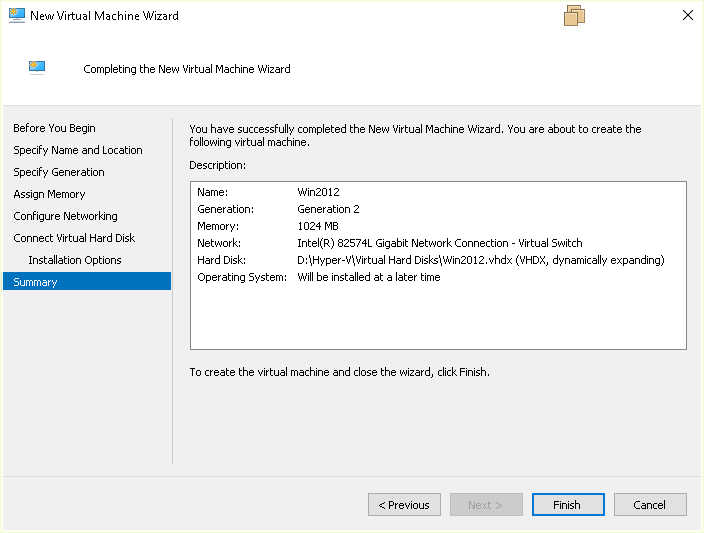Go to the Before You Begin page
The height and width of the screenshot is (533, 704).
(54, 128)
